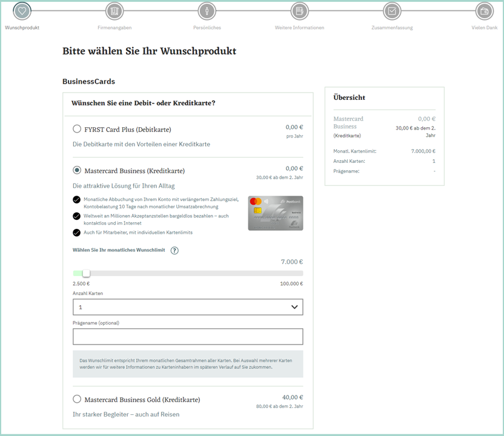
Task: Choose Mastercard Business Gold radio option
Action: tap(77, 399)
